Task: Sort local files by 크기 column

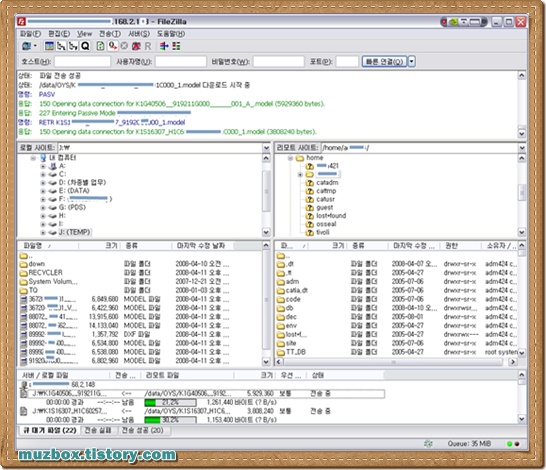Action: 100,246
